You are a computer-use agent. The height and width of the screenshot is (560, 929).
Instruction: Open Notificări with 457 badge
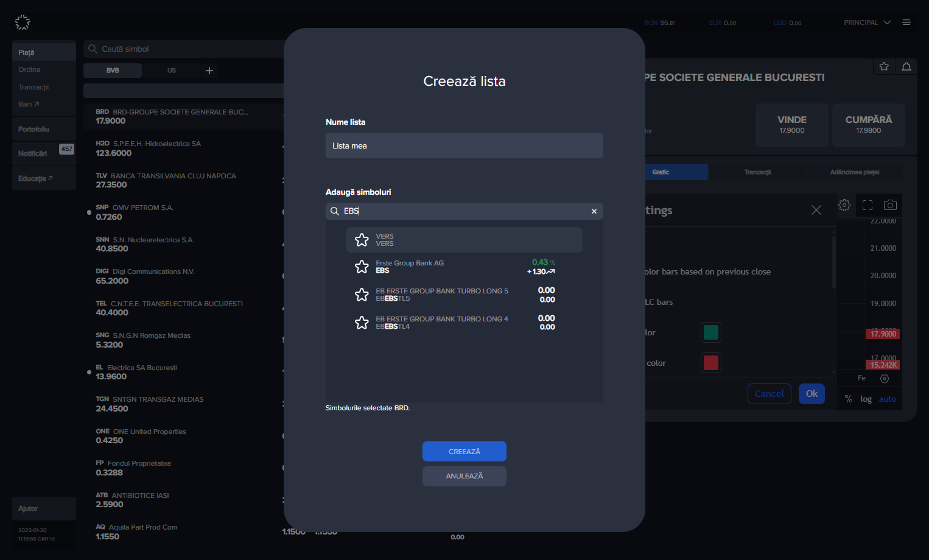[44, 153]
